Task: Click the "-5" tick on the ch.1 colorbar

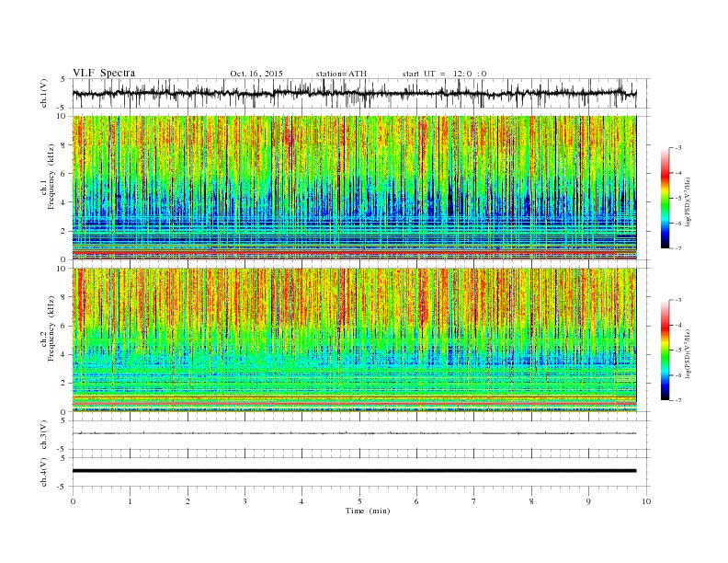Action: [x=678, y=198]
